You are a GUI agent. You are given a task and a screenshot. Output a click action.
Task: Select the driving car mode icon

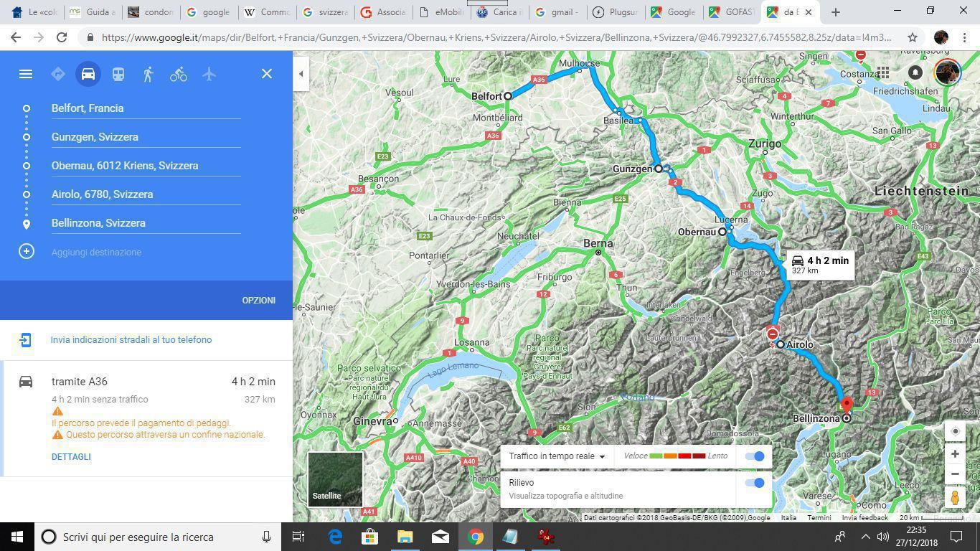[x=88, y=74]
